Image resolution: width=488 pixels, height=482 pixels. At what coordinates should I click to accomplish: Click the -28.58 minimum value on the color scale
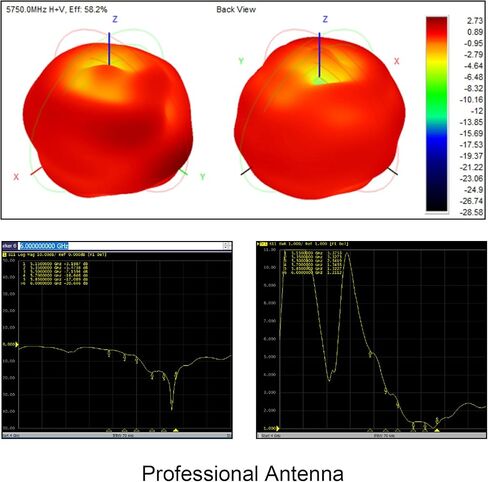(x=472, y=212)
